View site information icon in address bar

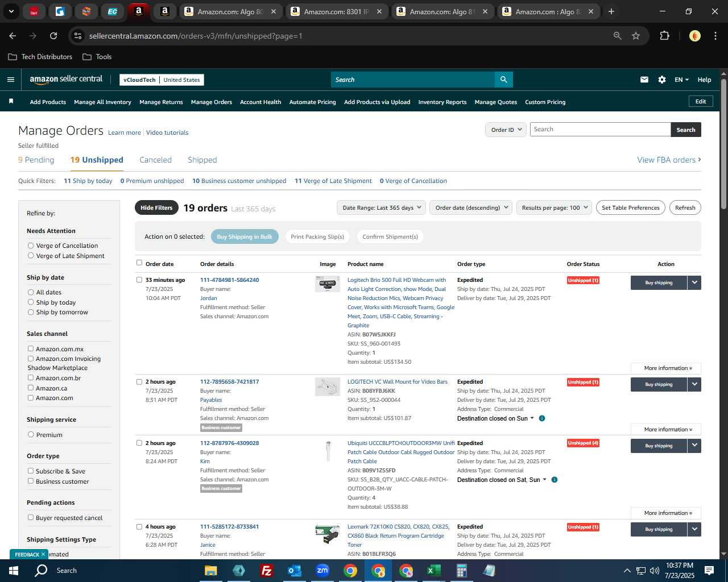(78, 36)
